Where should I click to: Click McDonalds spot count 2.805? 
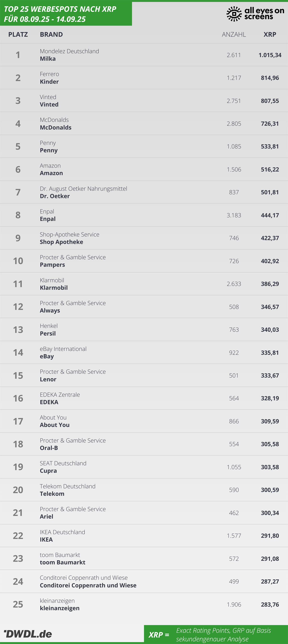pos(234,124)
